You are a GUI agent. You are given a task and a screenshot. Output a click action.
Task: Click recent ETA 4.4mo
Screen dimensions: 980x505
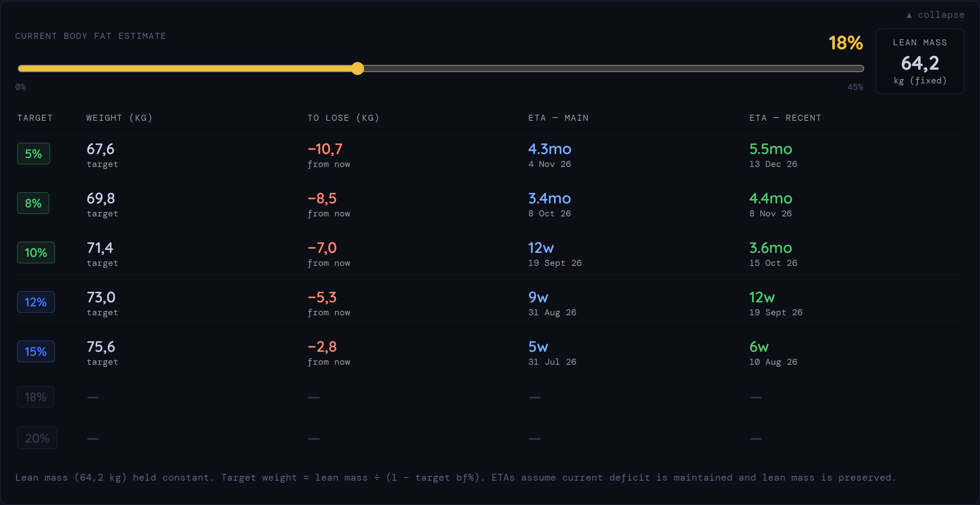771,199
